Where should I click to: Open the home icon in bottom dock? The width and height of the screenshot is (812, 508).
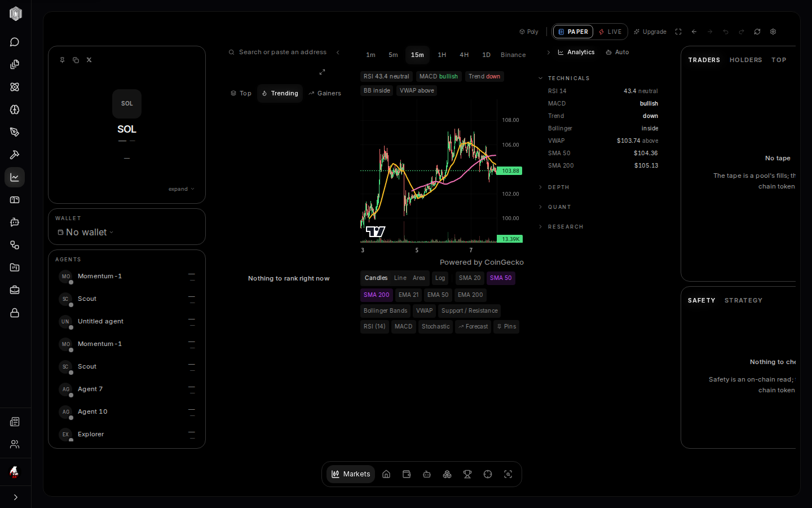tap(386, 474)
